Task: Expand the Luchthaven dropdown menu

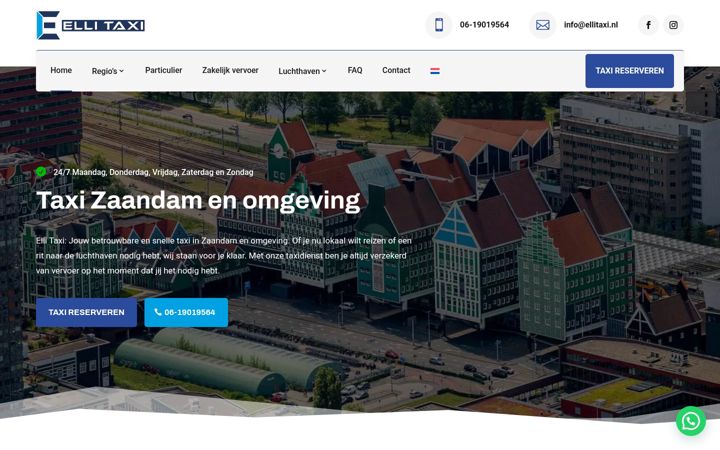Action: 302,71
